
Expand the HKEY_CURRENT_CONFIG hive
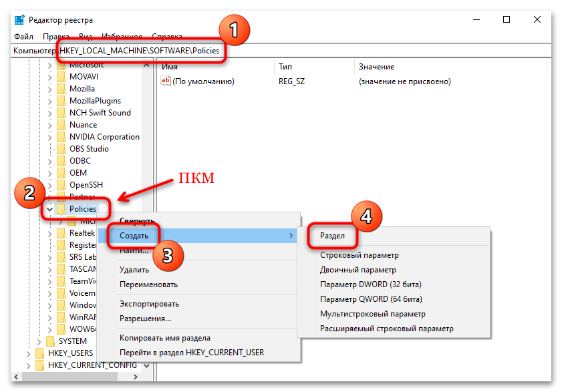27,365
